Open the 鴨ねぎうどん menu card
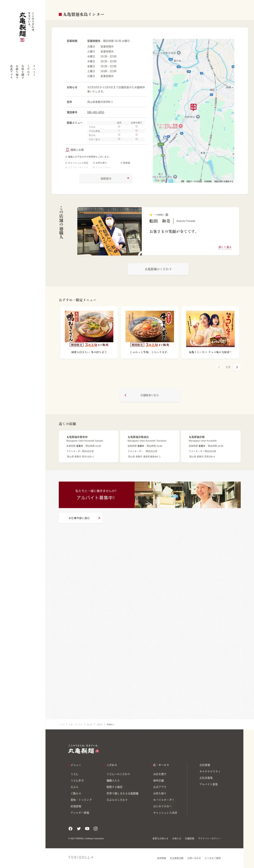254x868 pixels. coord(89,333)
